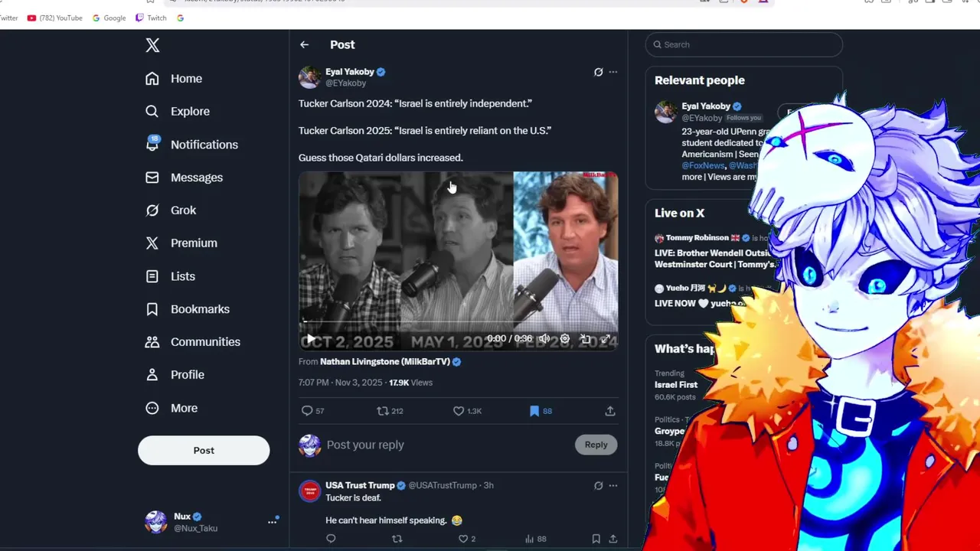
Task: Open more options dots on Eyal's post
Action: click(612, 72)
